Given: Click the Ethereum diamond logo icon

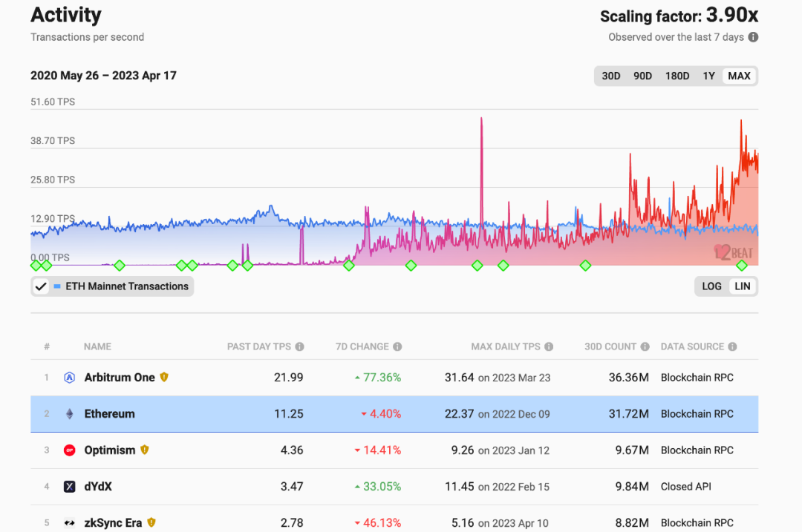Looking at the screenshot, I should click(x=70, y=414).
